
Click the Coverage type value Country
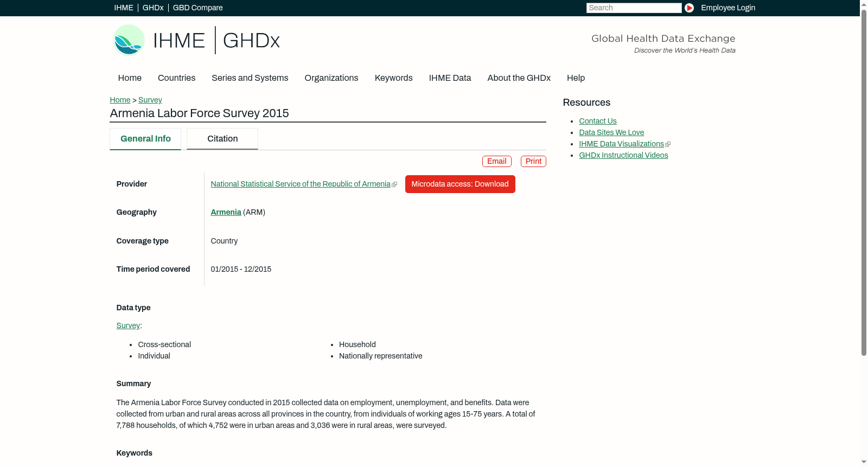point(224,241)
